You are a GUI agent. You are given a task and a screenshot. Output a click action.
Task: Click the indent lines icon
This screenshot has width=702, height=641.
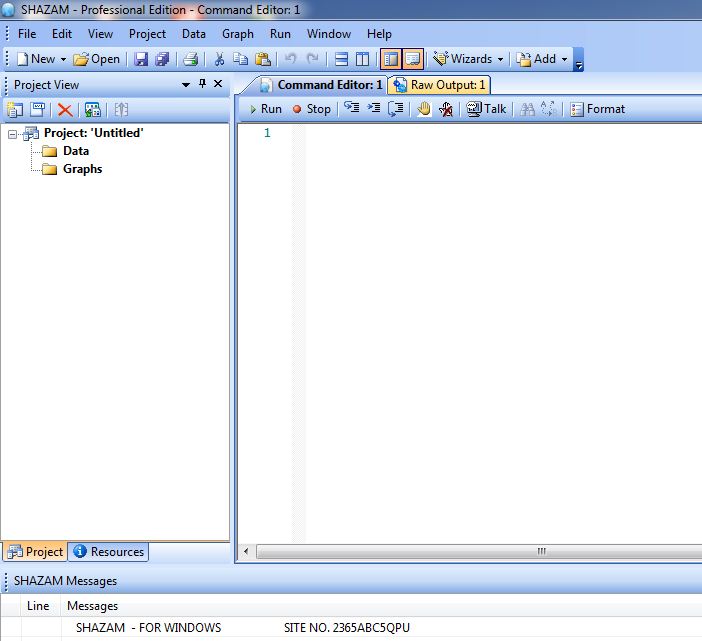[x=373, y=108]
